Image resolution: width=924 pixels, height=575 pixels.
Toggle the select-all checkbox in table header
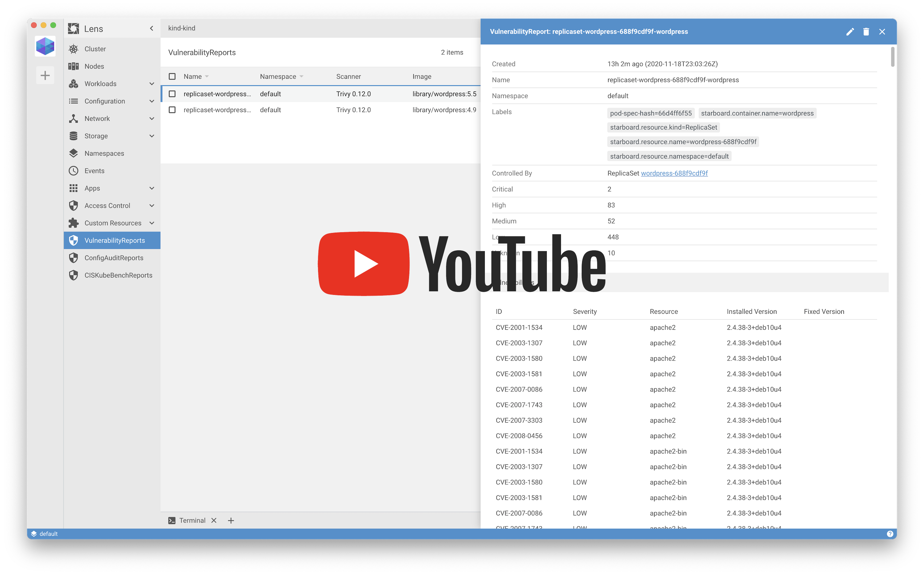click(172, 77)
